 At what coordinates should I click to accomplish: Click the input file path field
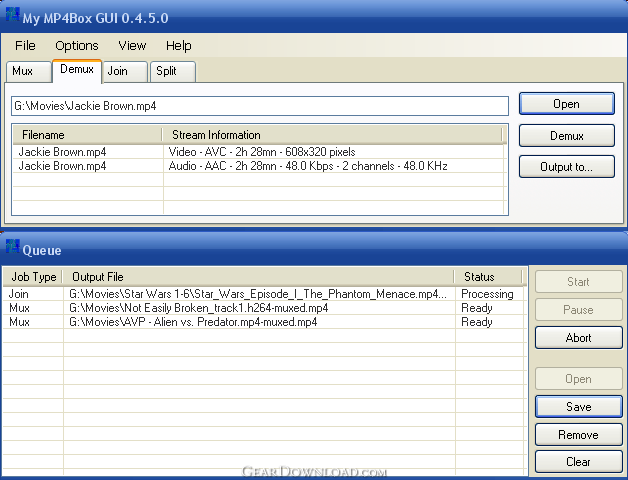point(260,106)
